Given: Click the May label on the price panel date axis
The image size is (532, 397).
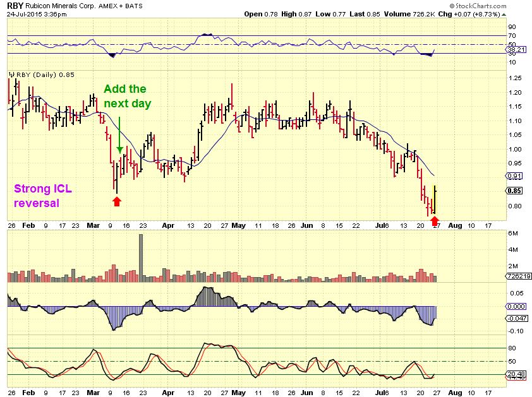Looking at the screenshot, I should click(239, 225).
